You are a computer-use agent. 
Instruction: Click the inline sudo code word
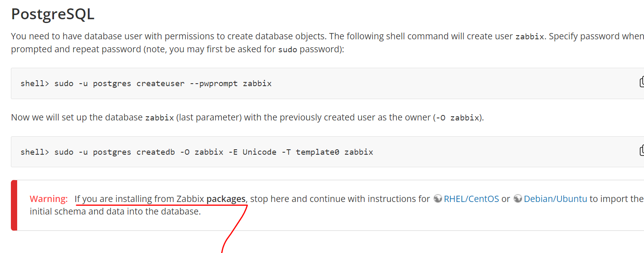(288, 49)
